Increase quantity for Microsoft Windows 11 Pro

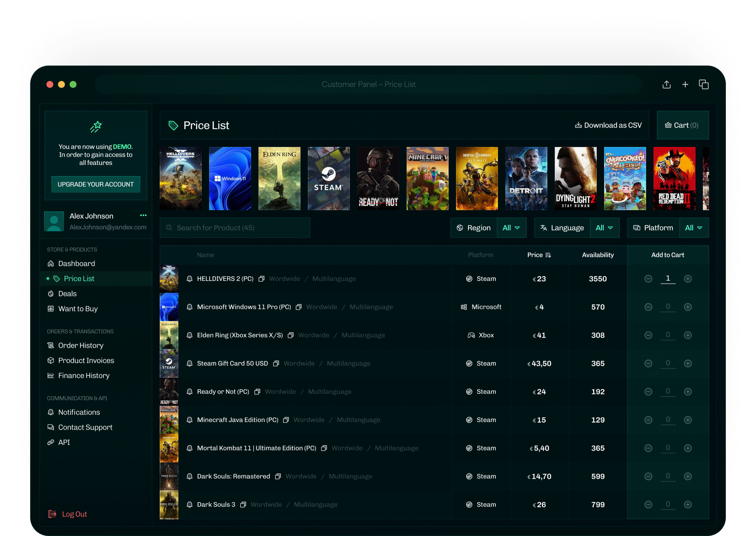click(x=688, y=307)
